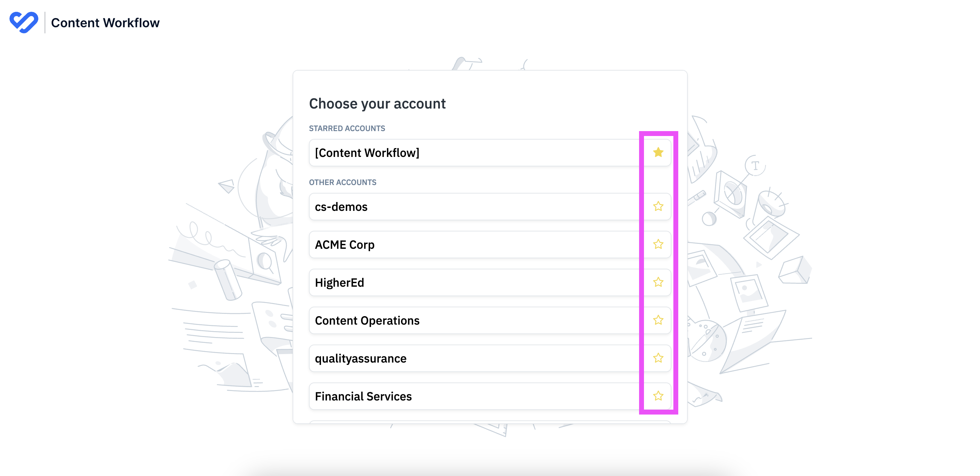Click the star icon beside qualityassurance
This screenshot has width=980, height=476.
pos(657,358)
